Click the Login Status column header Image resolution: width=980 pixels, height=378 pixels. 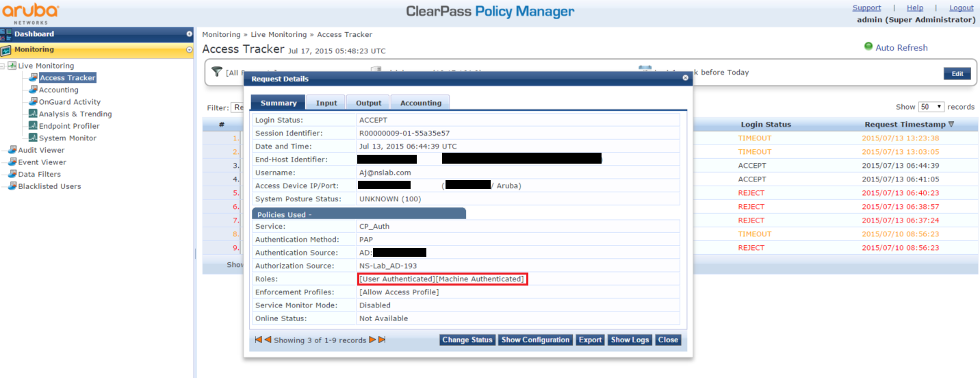(x=766, y=125)
